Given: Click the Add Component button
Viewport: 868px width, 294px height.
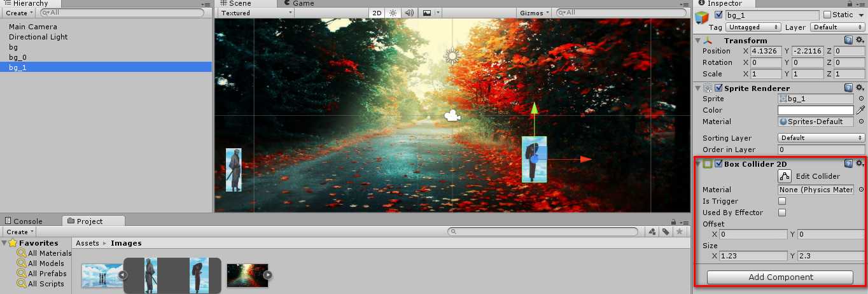Looking at the screenshot, I should pyautogui.click(x=780, y=277).
